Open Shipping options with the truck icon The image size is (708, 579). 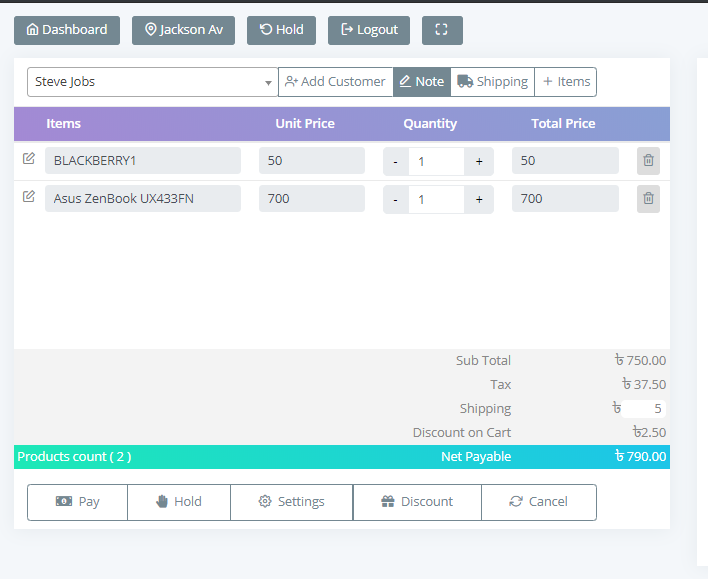coord(492,82)
